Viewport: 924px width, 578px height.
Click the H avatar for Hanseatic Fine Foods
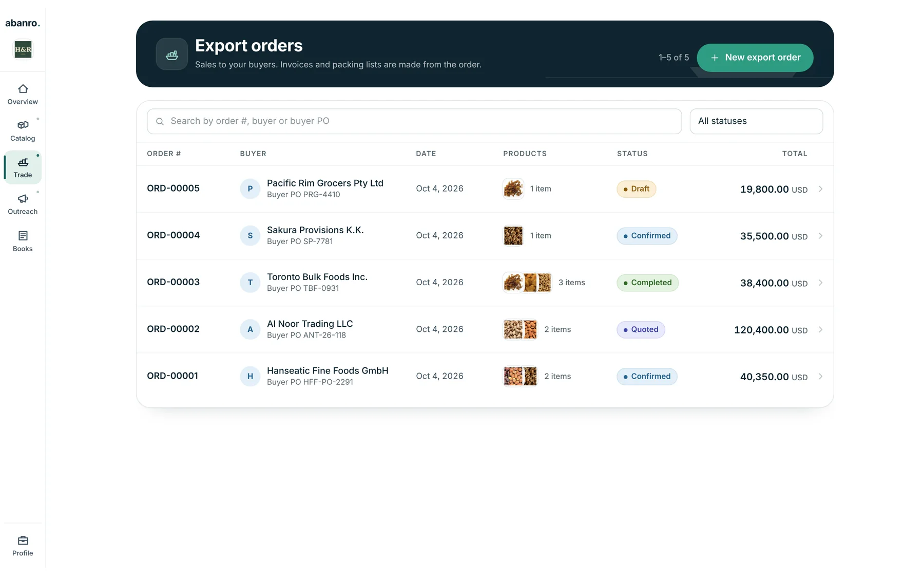(x=250, y=376)
